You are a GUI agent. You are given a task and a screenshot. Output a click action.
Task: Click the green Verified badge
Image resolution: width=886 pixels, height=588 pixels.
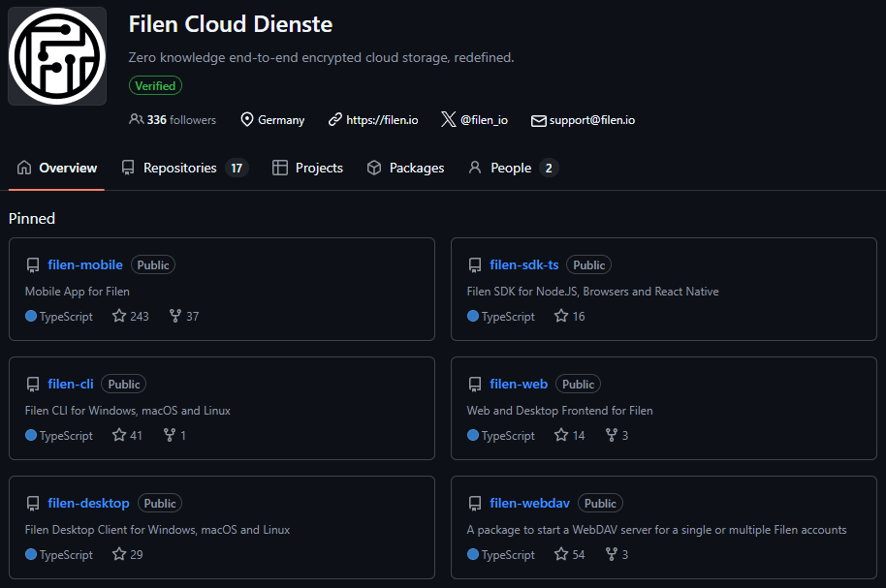click(155, 85)
